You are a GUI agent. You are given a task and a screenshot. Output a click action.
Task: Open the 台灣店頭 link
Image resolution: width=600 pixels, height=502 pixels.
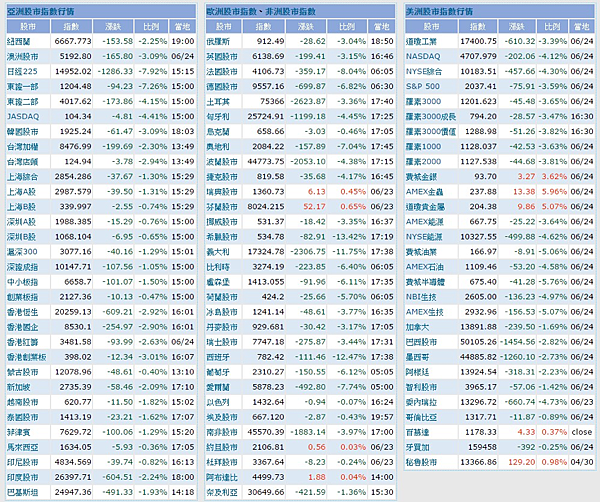pos(23,162)
